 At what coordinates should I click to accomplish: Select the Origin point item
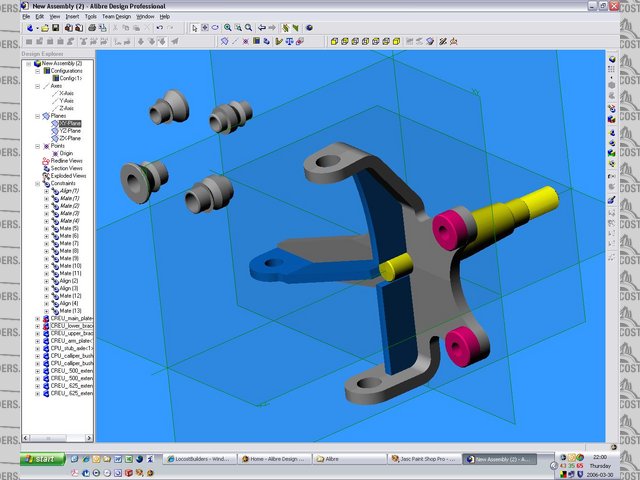tap(66, 153)
